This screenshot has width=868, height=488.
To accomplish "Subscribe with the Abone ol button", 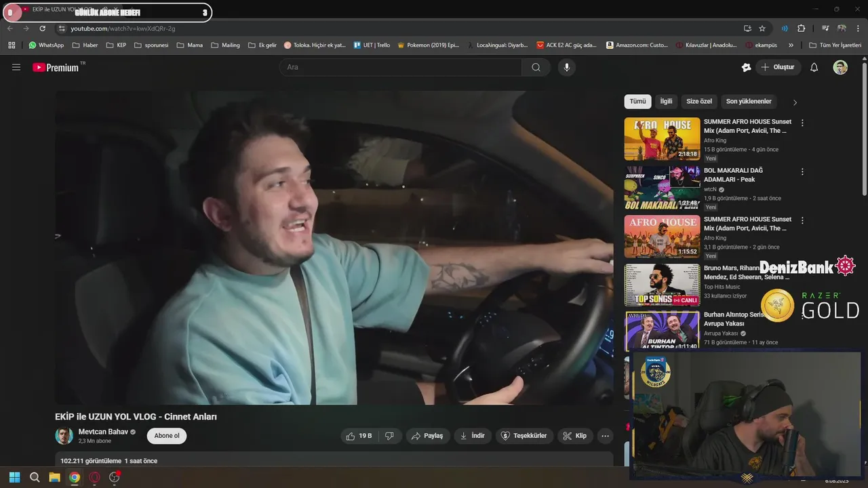I will tap(167, 436).
